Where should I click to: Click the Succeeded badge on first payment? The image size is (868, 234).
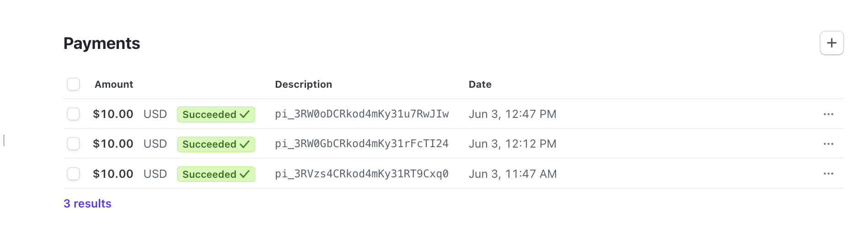(x=216, y=114)
